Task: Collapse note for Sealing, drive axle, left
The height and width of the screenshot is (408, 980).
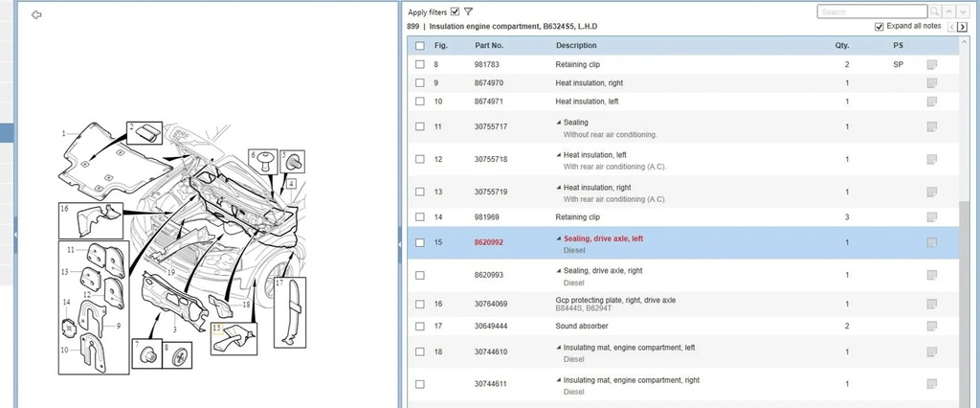Action: pos(559,238)
